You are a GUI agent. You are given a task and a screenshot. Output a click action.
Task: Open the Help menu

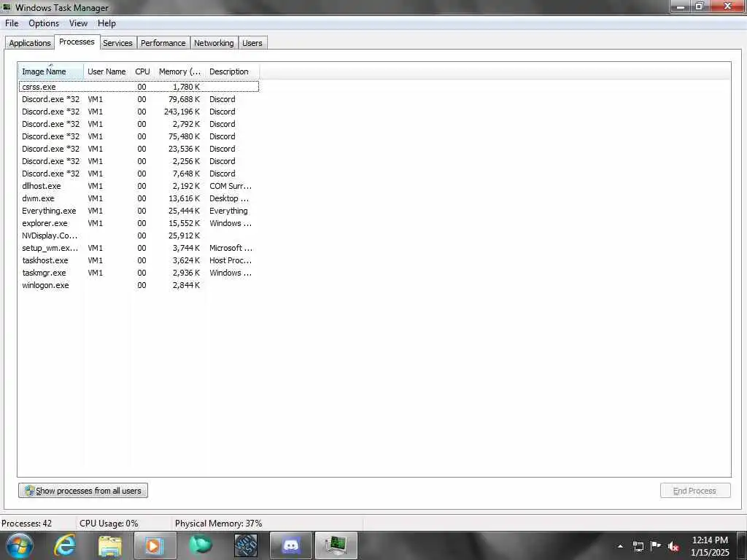pos(107,23)
